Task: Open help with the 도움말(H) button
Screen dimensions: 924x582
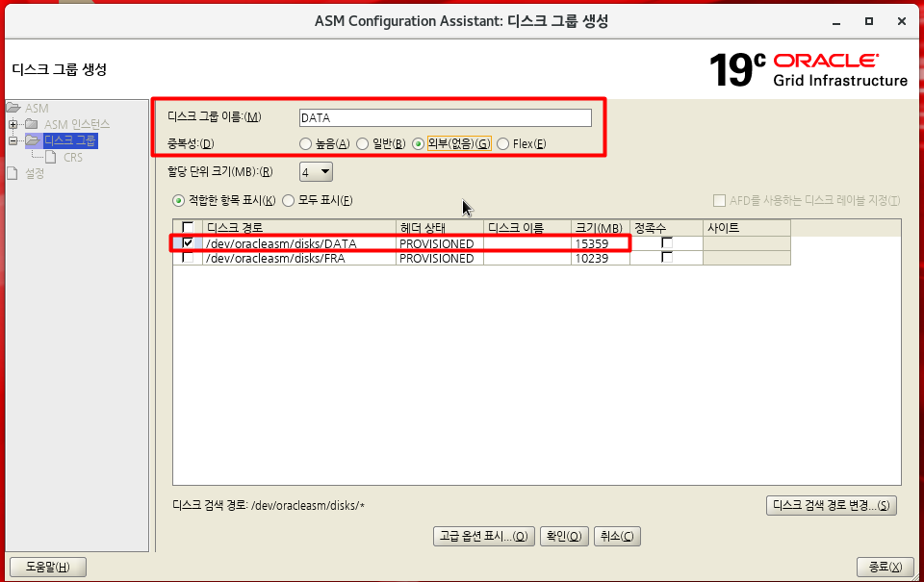Action: [x=48, y=567]
